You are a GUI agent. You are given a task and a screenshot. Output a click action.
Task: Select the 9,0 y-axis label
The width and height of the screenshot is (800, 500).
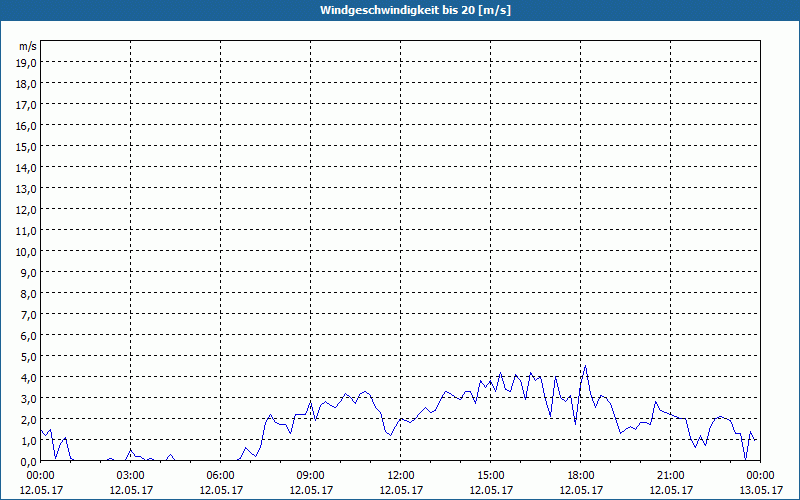[x=30, y=272]
